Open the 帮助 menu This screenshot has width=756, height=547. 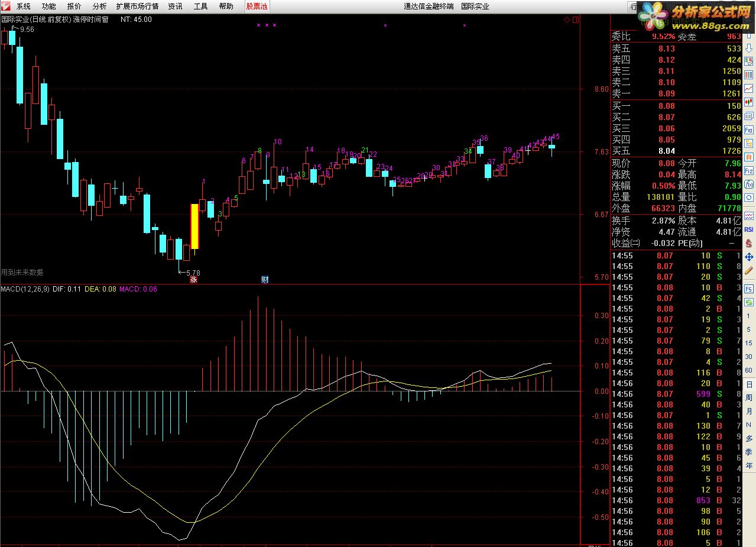pyautogui.click(x=226, y=7)
